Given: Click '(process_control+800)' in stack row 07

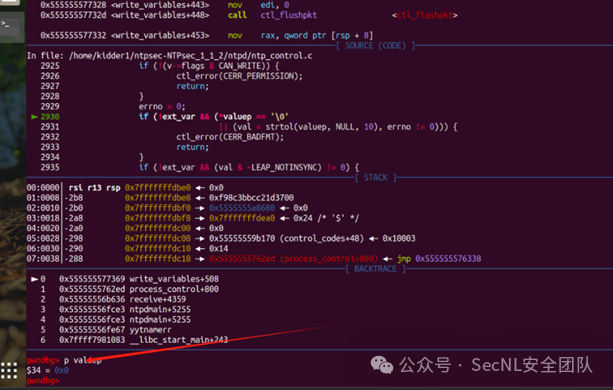Looking at the screenshot, I should coord(329,259).
